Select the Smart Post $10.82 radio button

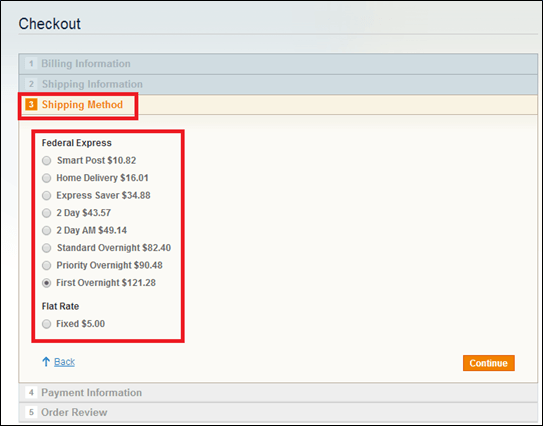point(47,161)
